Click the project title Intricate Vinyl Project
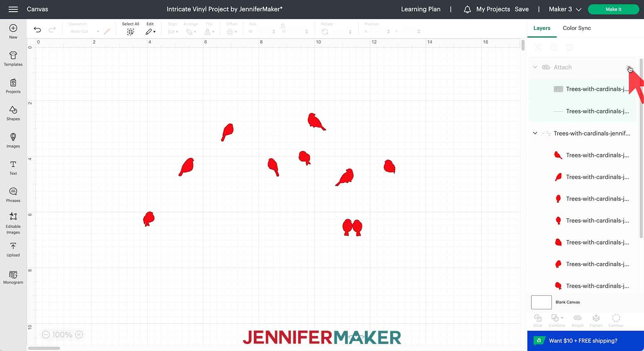The image size is (644, 351). pos(224,9)
